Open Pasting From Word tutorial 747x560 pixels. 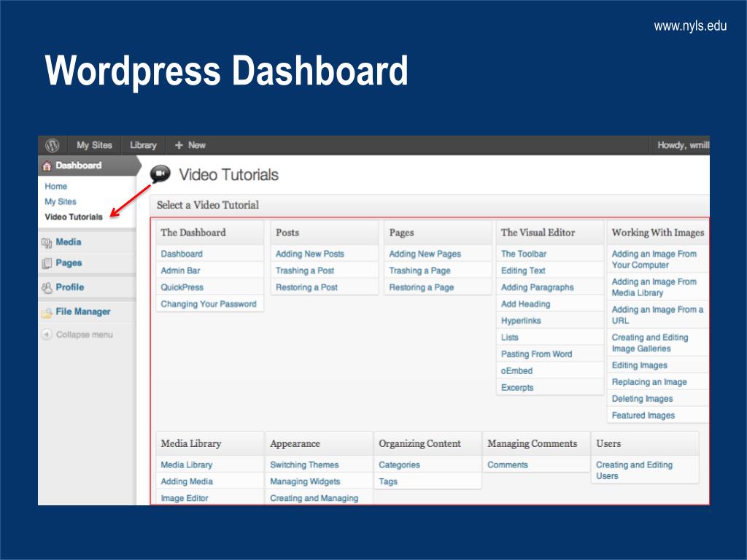(536, 354)
